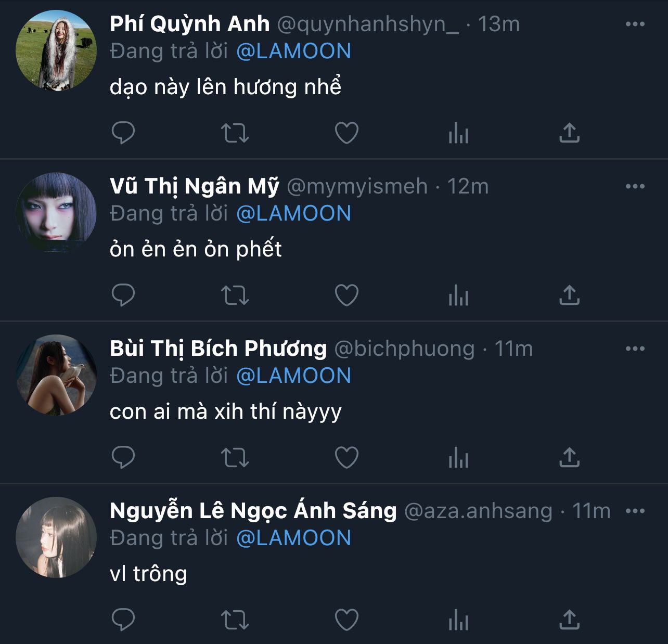668x644 pixels.
Task: Share Nguyễn Lê Ngọc Ánh Sáng's tweet
Action: (569, 620)
